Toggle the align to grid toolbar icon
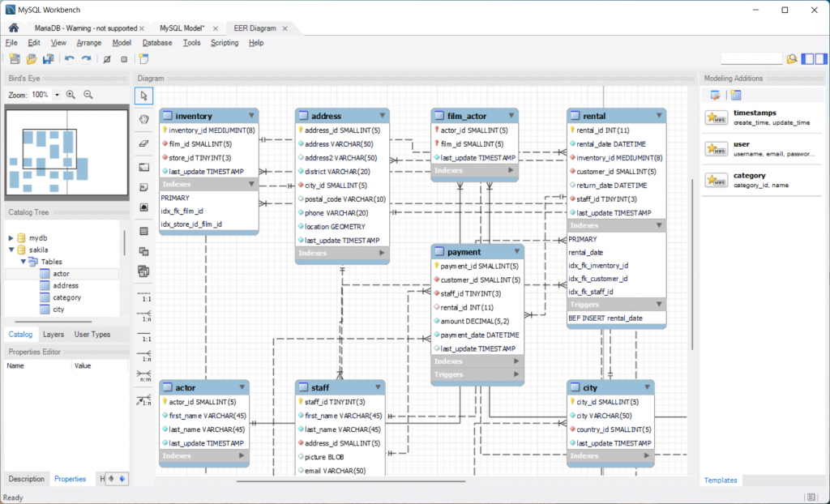This screenshot has width=830, height=504. pos(124,59)
